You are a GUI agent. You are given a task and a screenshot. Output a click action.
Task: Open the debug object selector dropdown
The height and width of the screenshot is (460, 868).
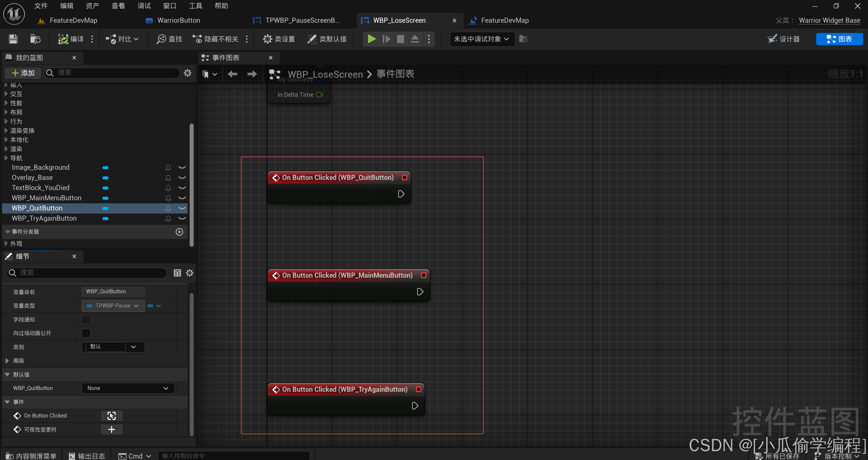point(482,39)
